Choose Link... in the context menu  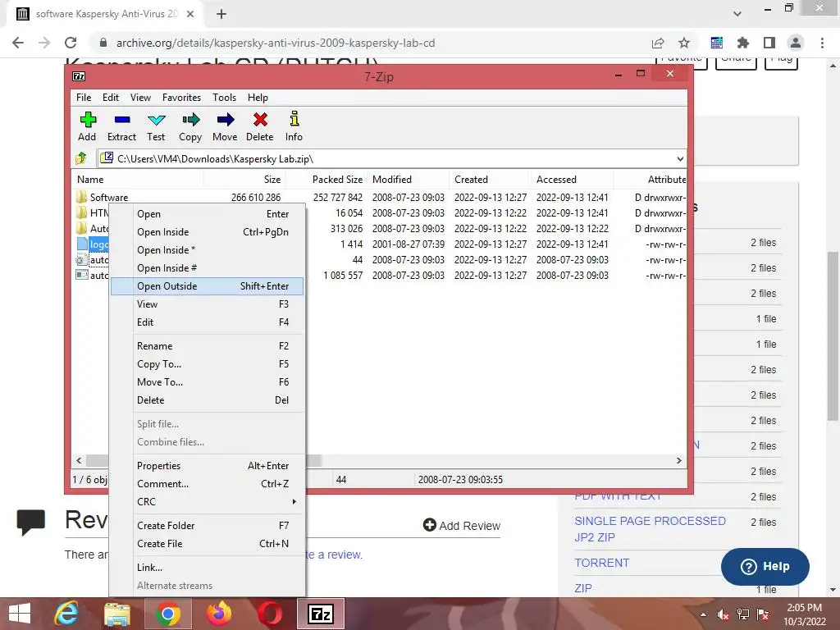coord(208,568)
